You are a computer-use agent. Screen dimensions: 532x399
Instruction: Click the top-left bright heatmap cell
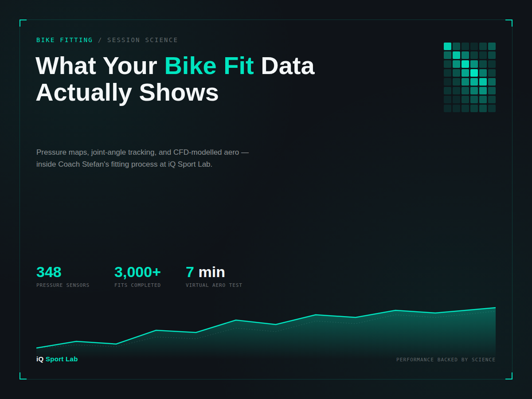click(x=447, y=46)
